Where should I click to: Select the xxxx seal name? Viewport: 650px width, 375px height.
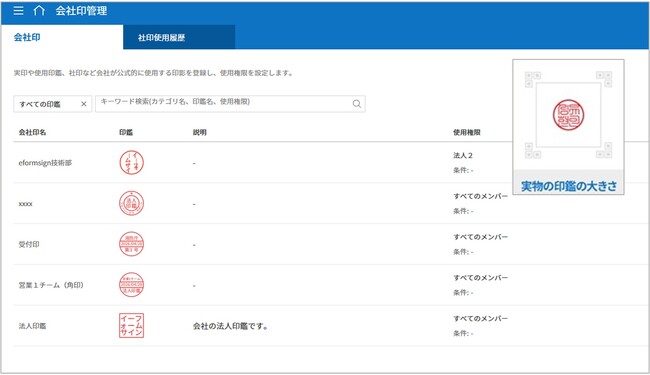[25, 204]
